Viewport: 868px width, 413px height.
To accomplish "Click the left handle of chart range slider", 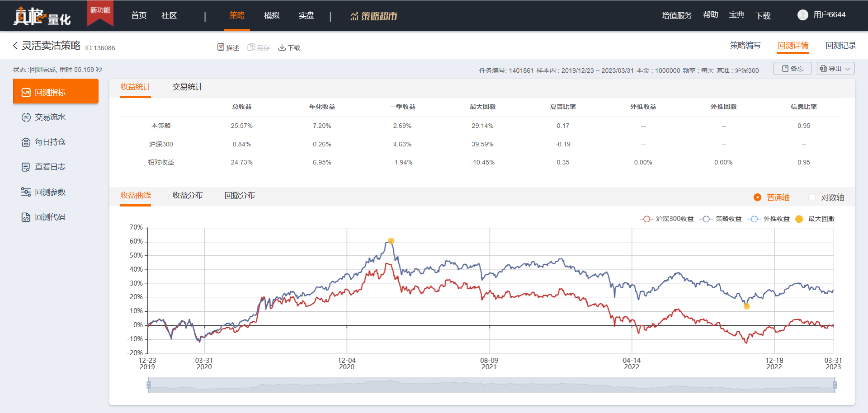I will click(149, 385).
